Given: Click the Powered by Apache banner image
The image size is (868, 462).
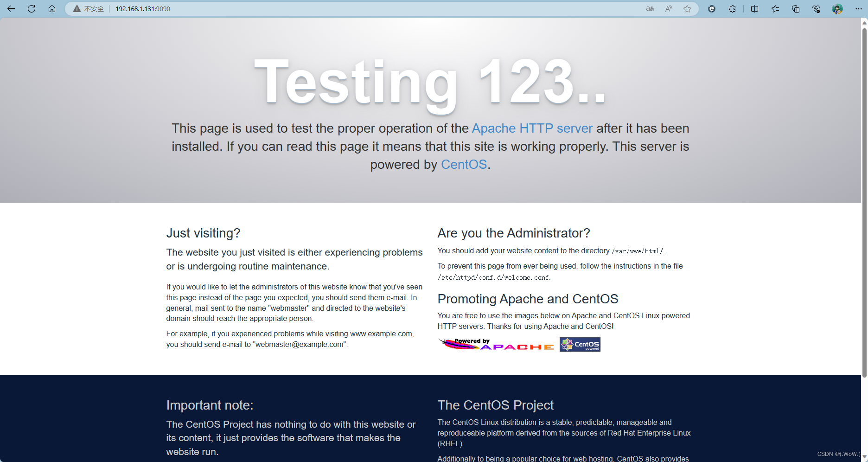Looking at the screenshot, I should click(x=496, y=344).
